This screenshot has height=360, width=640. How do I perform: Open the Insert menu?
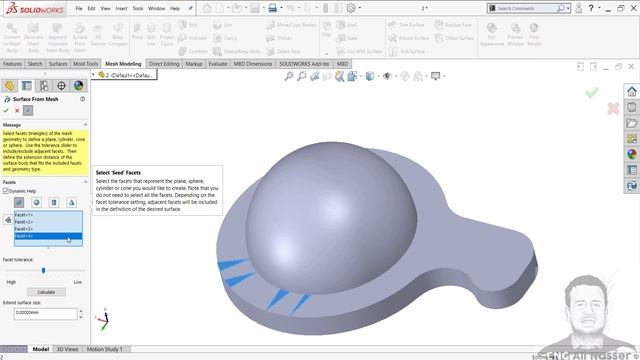click(121, 9)
